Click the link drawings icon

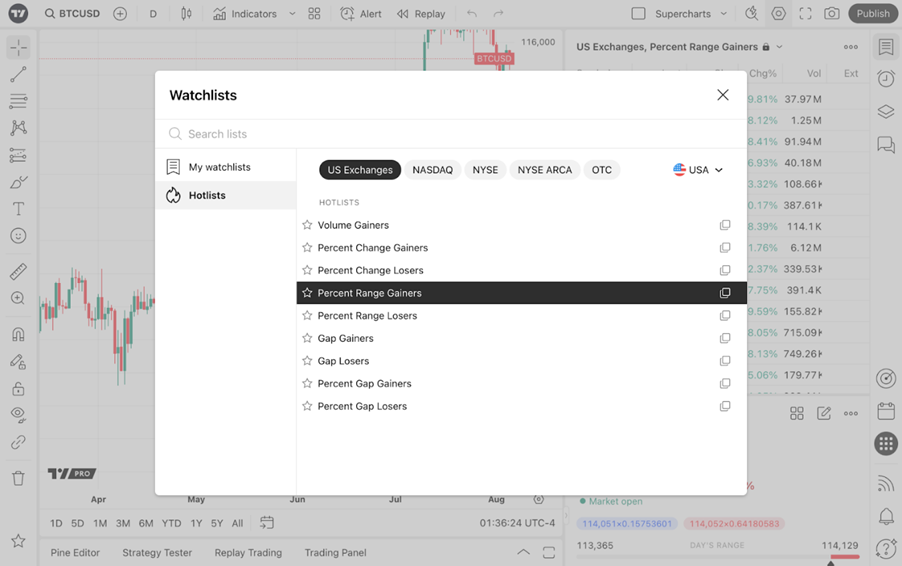tap(18, 442)
